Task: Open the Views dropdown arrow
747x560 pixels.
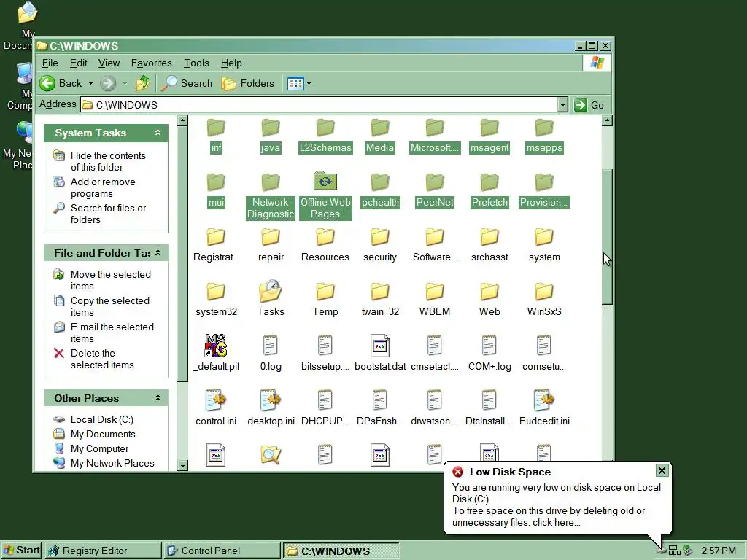Action: coord(309,84)
